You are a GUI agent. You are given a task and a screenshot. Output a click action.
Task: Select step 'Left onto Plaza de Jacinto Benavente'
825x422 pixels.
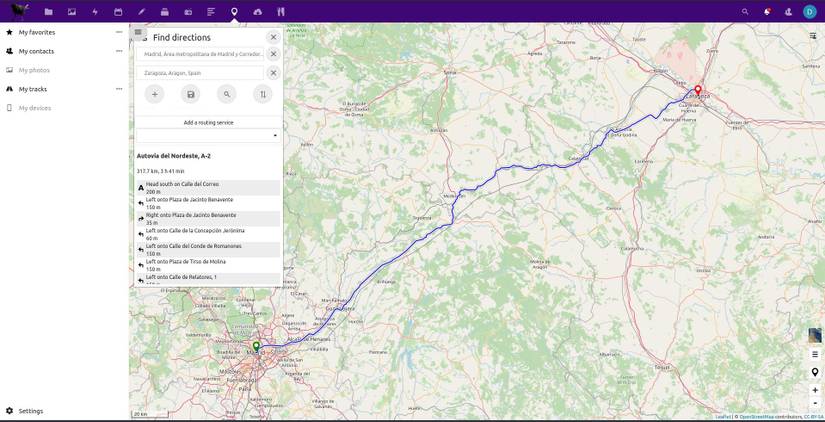point(208,203)
